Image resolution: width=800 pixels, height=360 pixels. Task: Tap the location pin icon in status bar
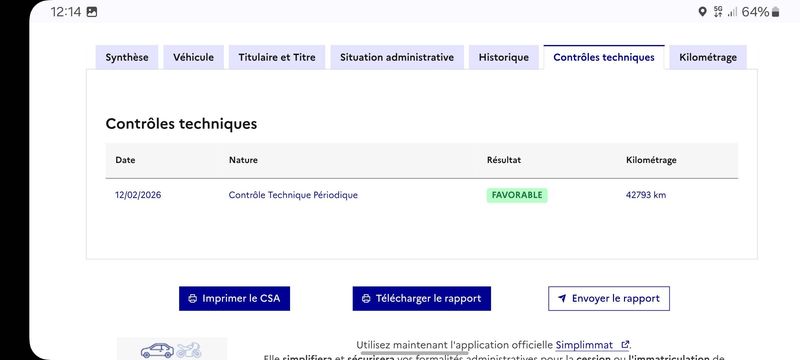(x=702, y=12)
